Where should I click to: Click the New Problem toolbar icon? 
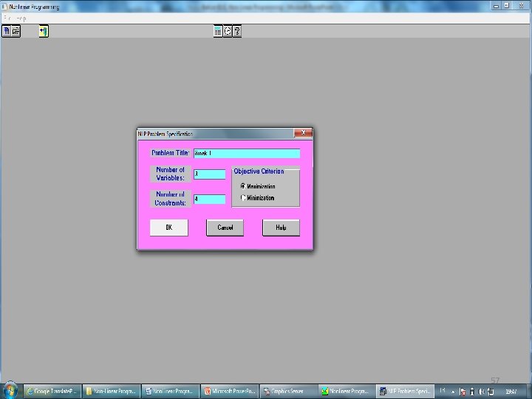pyautogui.click(x=7, y=31)
